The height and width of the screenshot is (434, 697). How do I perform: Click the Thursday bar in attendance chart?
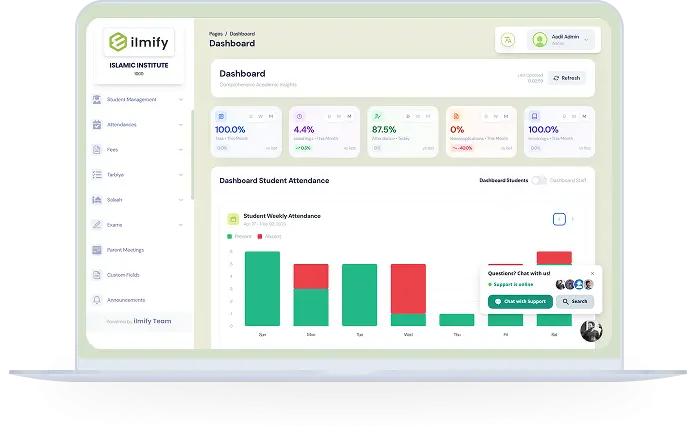point(457,320)
